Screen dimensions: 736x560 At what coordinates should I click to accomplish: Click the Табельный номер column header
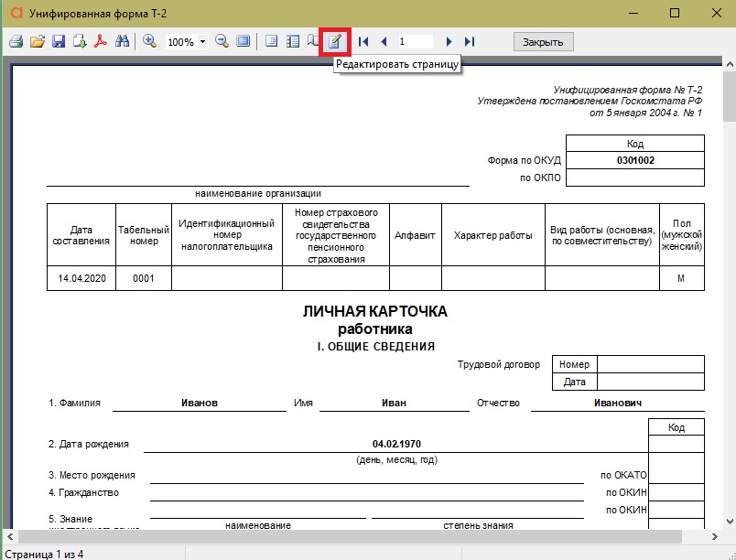click(x=144, y=235)
